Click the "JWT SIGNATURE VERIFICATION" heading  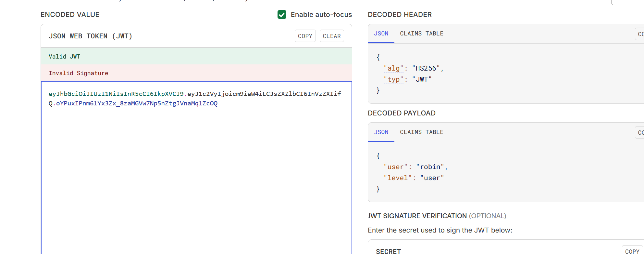point(417,216)
